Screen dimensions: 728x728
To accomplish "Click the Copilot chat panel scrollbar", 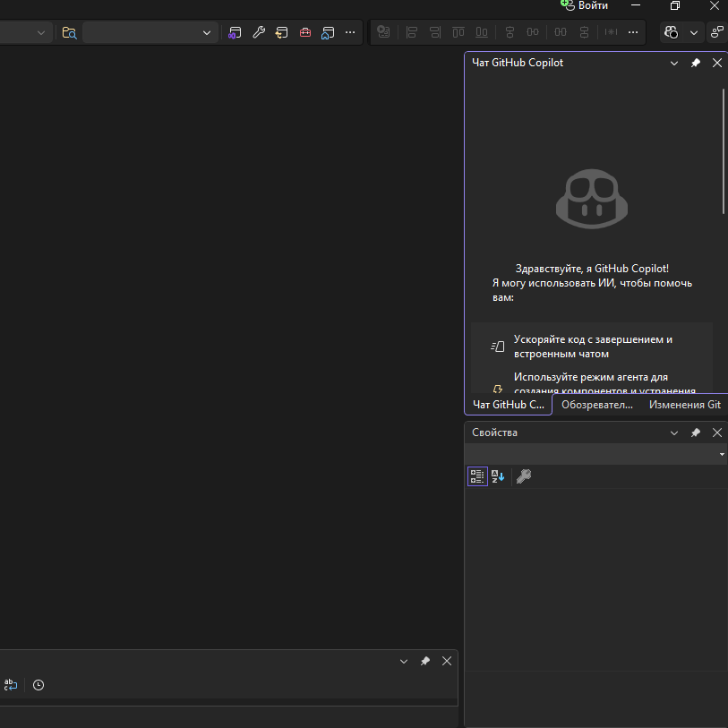I will click(724, 151).
